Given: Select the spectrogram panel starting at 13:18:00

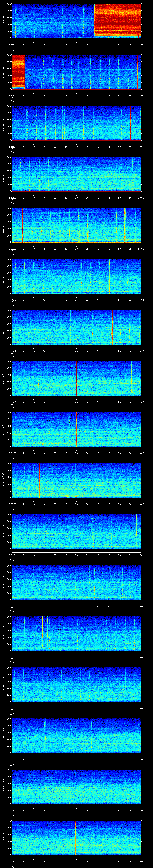Looking at the screenshot, I should (x=77, y=123).
